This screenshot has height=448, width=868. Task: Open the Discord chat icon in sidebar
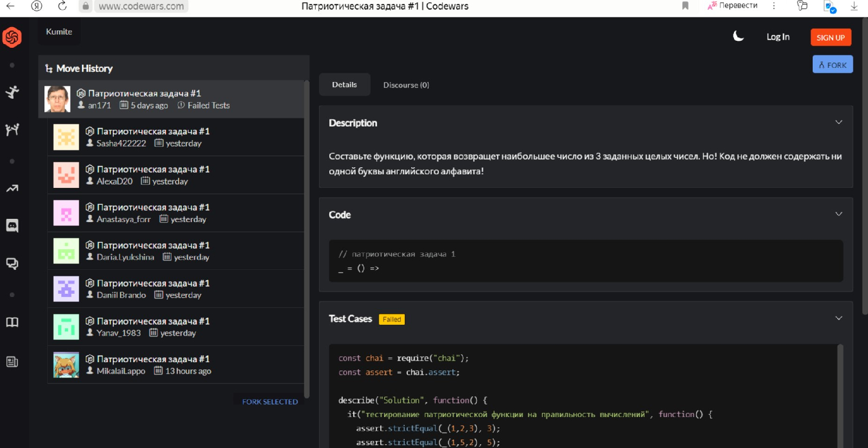12,225
